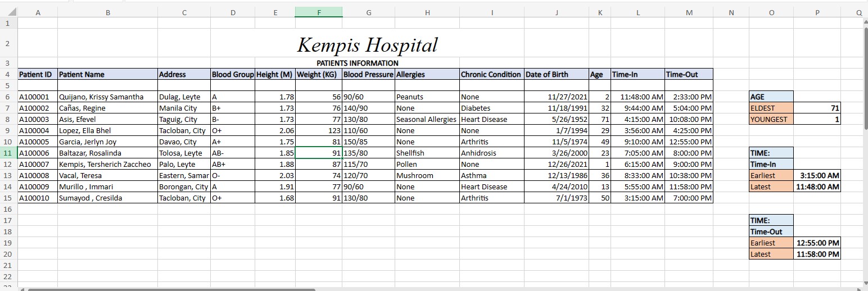Screen dimensions: 868x291
Task: Select cell with Baltazar, Rosalinda
Action: [107, 153]
